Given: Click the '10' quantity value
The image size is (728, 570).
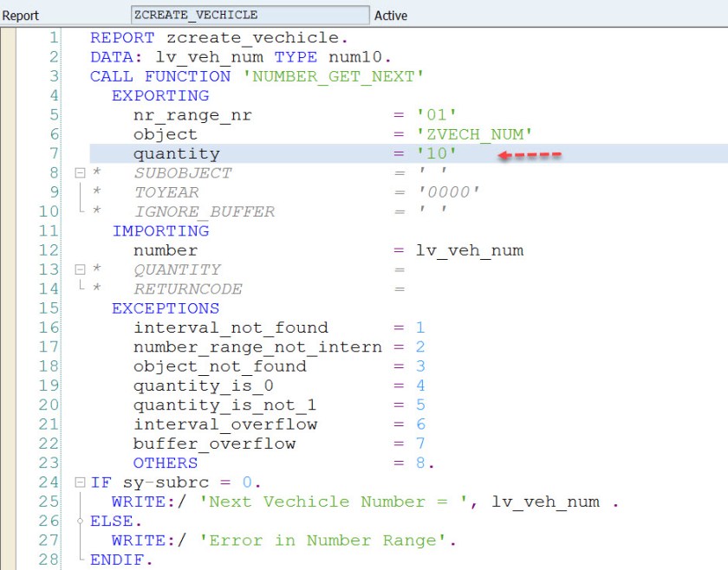Looking at the screenshot, I should (x=437, y=153).
